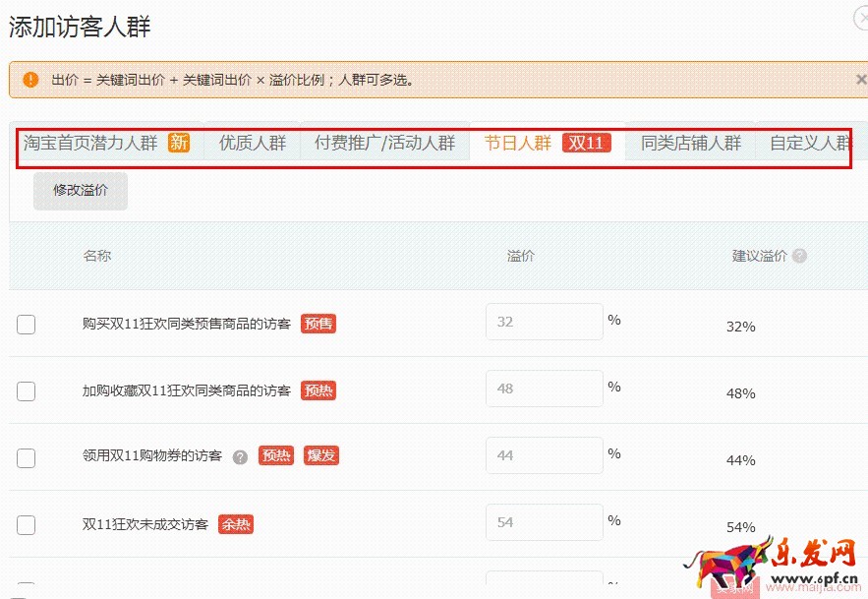Click the 余热 badge next to 双11狂欢未成交访客
868x599 pixels.
tap(235, 524)
